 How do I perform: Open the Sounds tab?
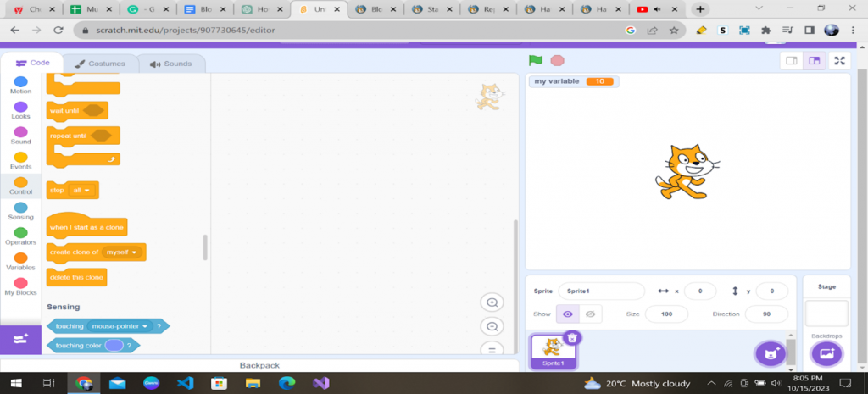point(170,64)
